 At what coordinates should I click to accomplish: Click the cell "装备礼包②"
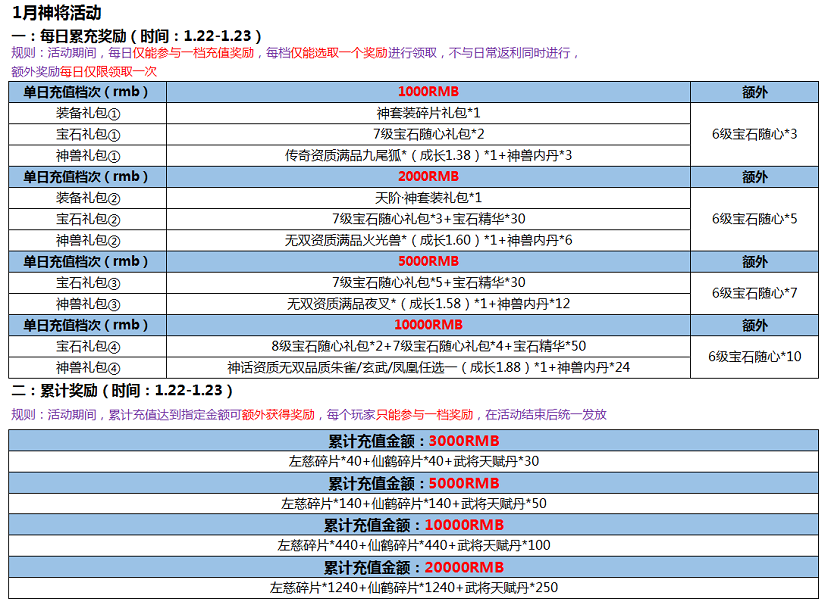(x=88, y=198)
